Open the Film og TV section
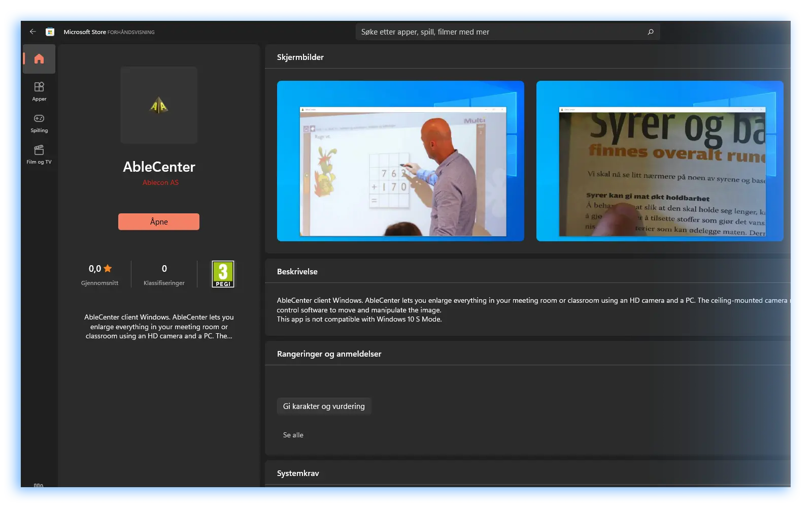The width and height of the screenshot is (812, 508). [39, 154]
